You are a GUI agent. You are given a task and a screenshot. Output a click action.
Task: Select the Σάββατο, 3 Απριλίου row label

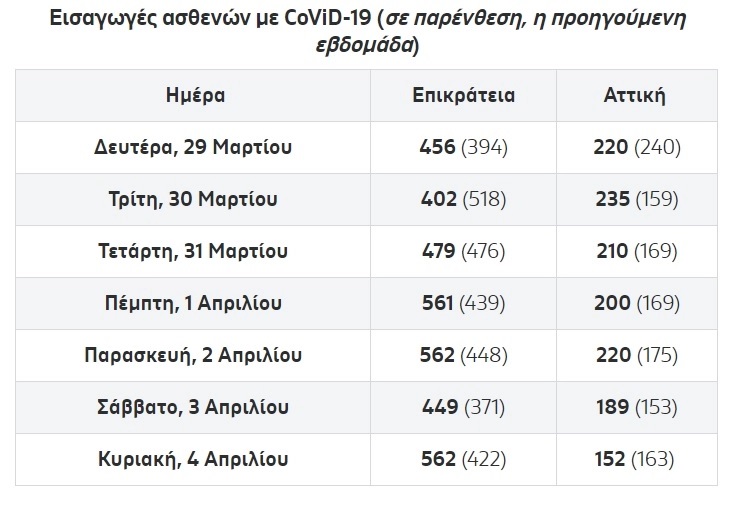click(194, 407)
